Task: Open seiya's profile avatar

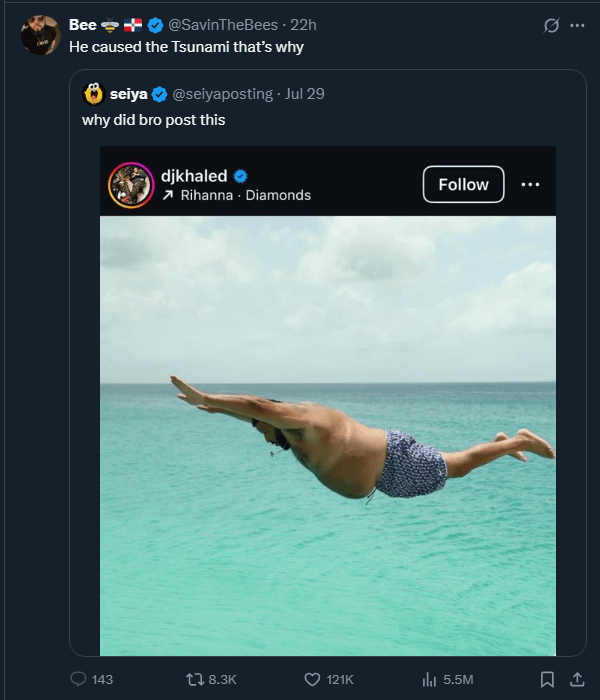Action: tap(94, 94)
